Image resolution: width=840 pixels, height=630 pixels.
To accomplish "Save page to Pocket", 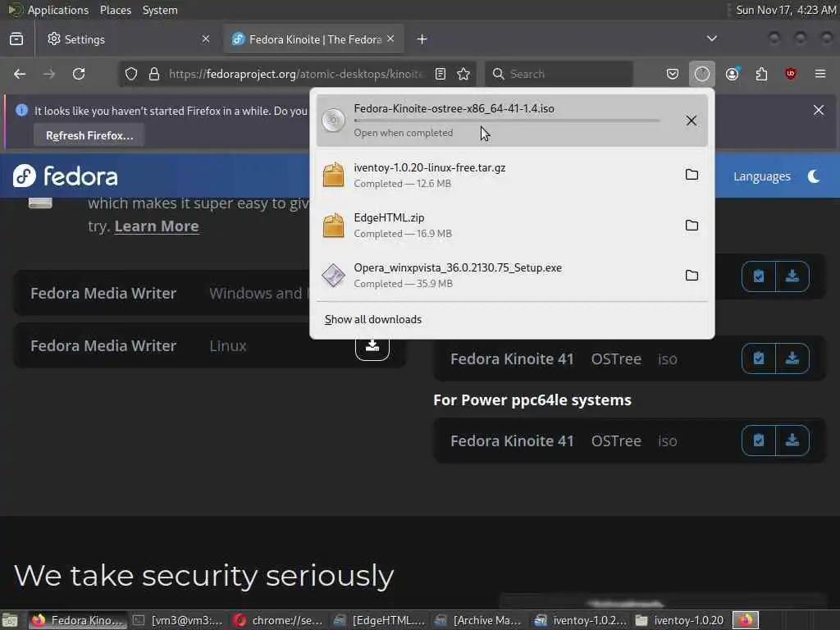I will click(673, 74).
